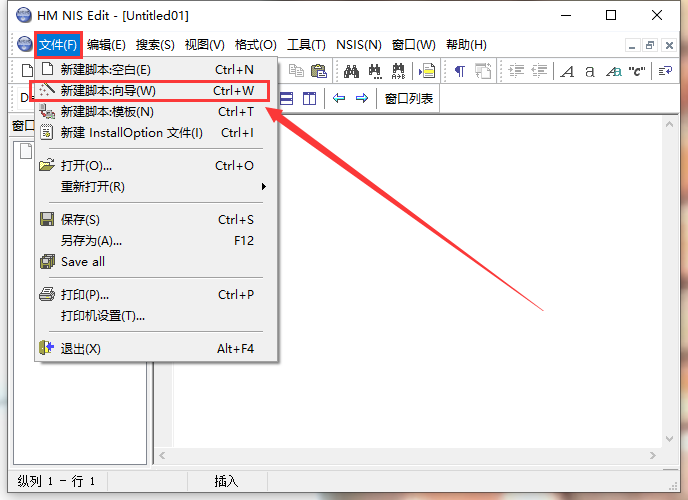Open the 窗口列表 button

click(408, 98)
